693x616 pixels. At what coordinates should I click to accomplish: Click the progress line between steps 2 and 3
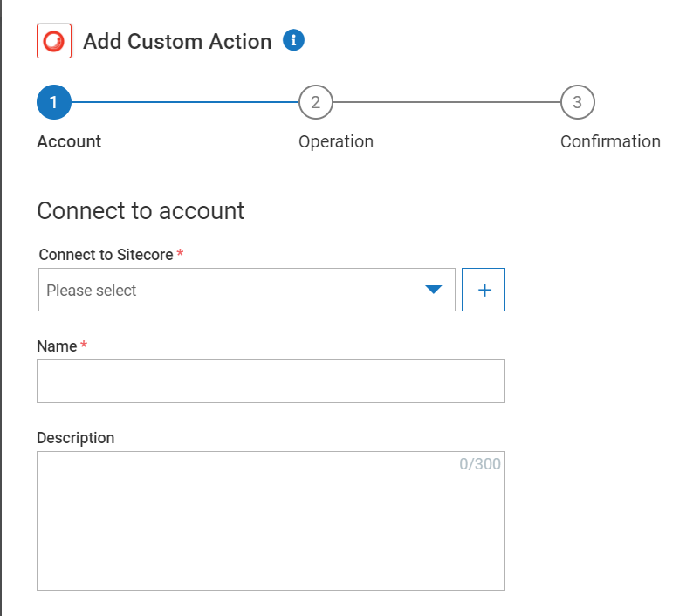(446, 102)
